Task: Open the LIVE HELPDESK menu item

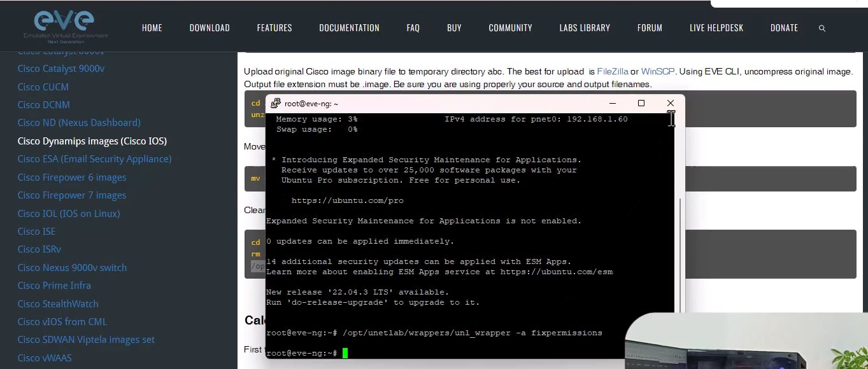Action: pyautogui.click(x=716, y=28)
